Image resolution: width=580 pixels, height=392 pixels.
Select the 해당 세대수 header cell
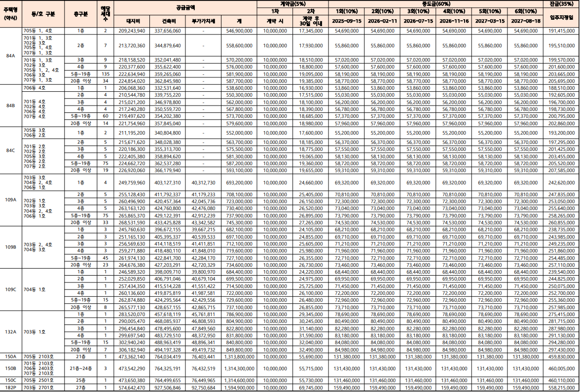pos(106,14)
